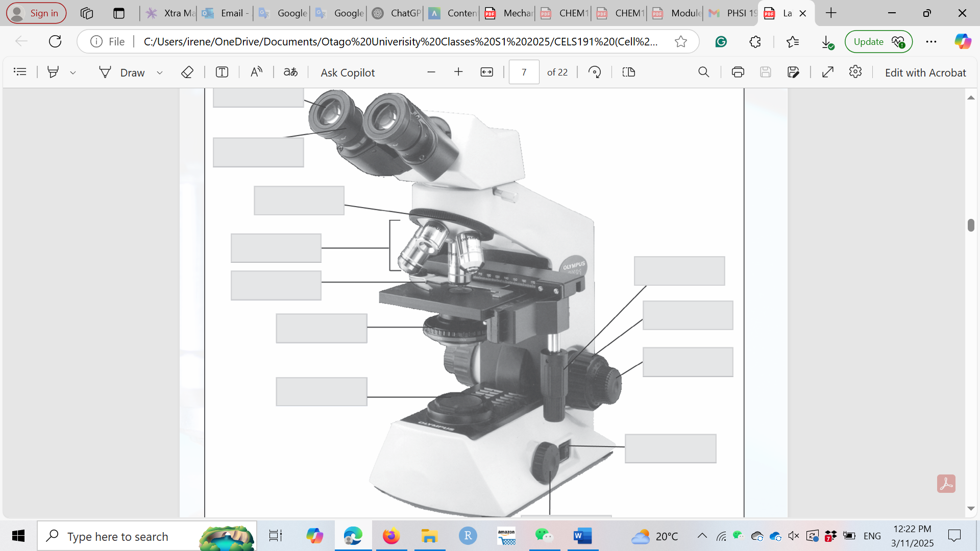Toggle fit to width view
Screen dimensions: 980x551
click(487, 72)
